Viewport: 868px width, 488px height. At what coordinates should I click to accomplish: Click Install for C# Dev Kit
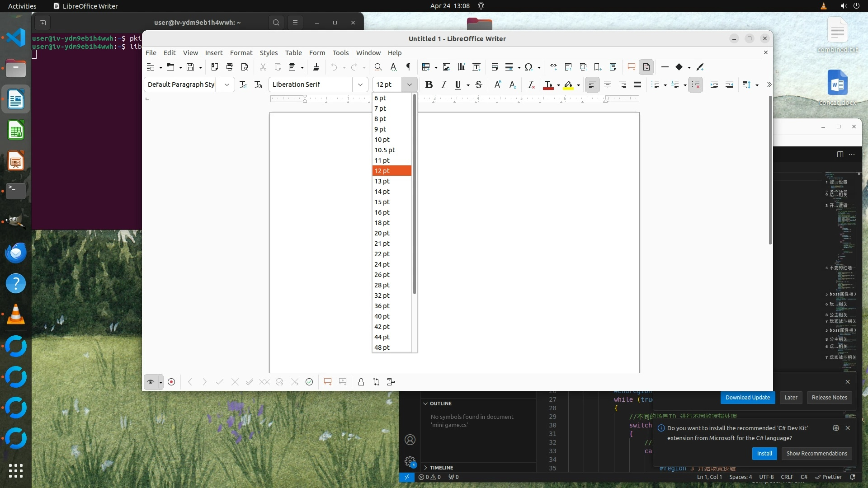[x=764, y=454]
